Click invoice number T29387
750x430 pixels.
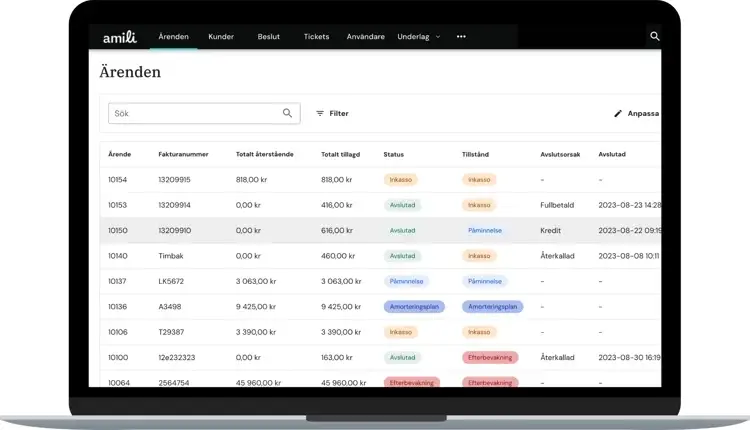pyautogui.click(x=171, y=332)
